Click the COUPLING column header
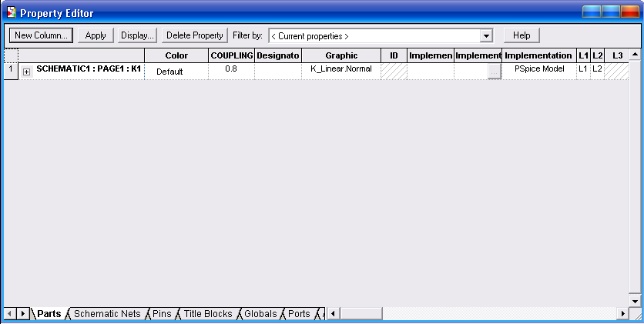The height and width of the screenshot is (324, 644). click(232, 55)
